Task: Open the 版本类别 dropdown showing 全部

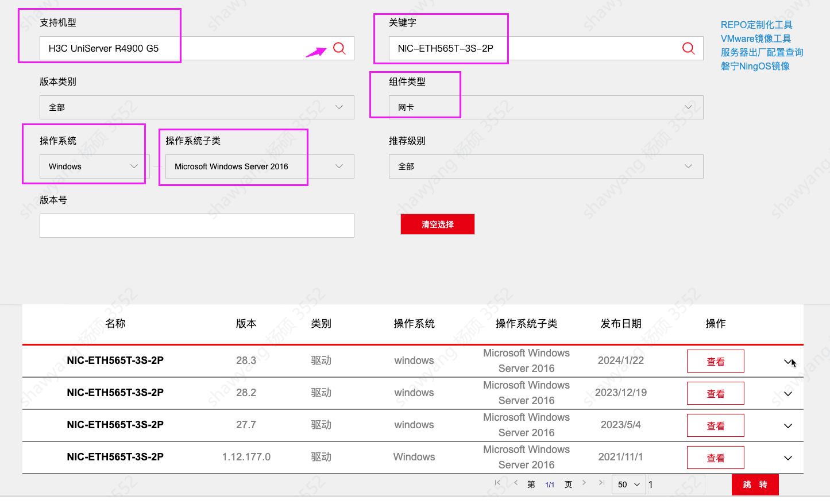Action: [x=197, y=107]
